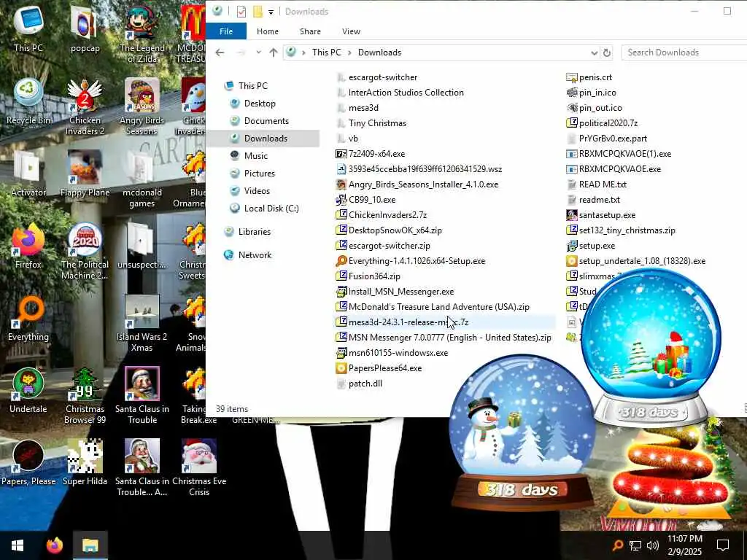Select Local Disk (C:) in navigation pane

(271, 209)
